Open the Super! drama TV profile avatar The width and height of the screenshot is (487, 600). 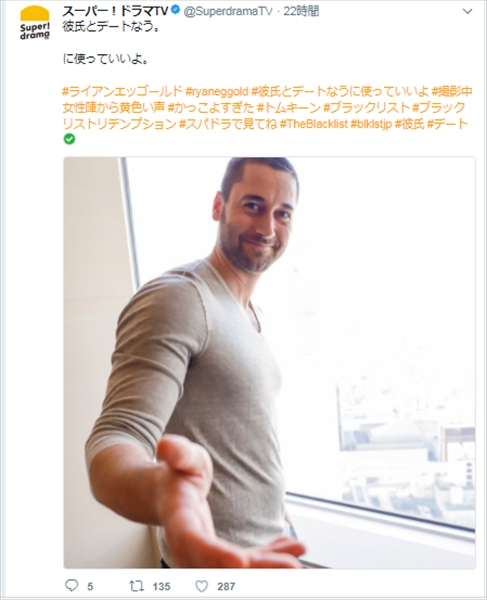pos(35,23)
